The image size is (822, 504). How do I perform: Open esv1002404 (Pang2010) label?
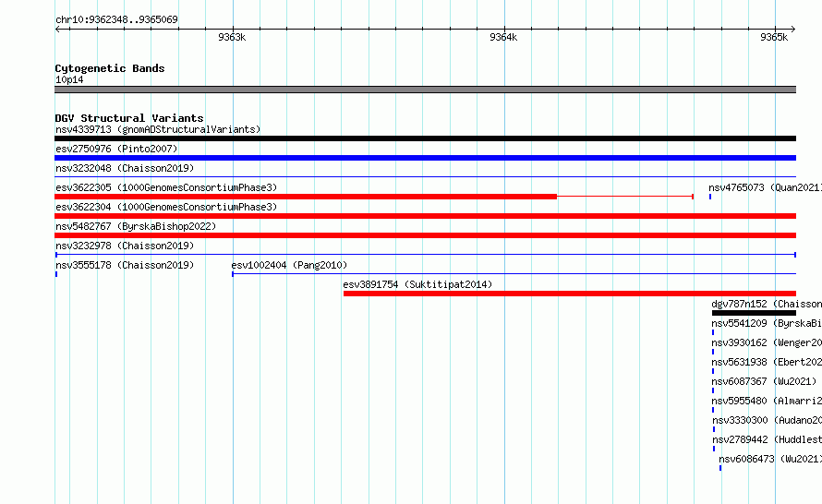pos(289,265)
